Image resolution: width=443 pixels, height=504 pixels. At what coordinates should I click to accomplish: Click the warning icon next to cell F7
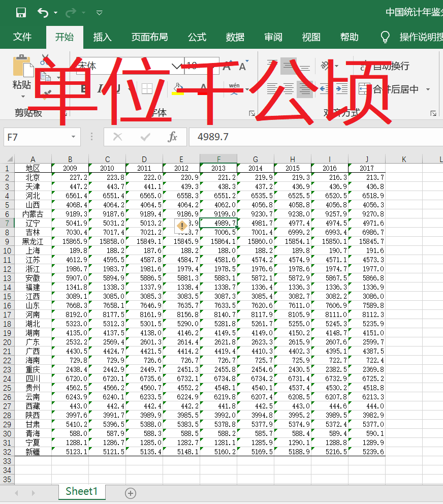coord(182,225)
